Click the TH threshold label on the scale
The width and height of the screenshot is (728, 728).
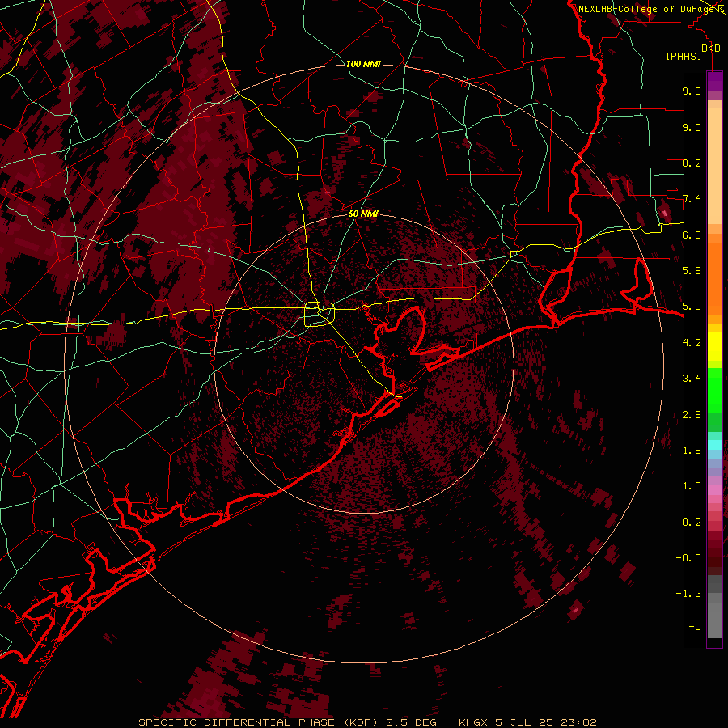coord(695,630)
